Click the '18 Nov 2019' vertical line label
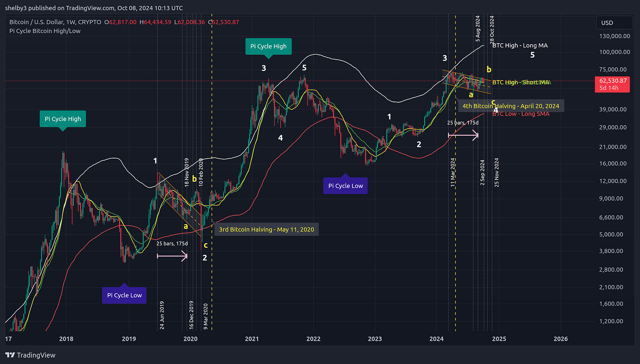The width and height of the screenshot is (640, 364). [186, 173]
